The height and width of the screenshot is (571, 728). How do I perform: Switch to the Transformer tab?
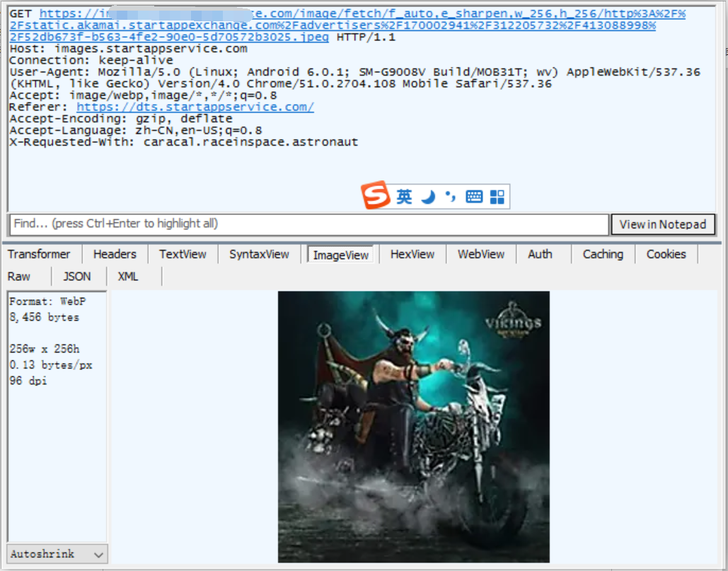pos(39,255)
